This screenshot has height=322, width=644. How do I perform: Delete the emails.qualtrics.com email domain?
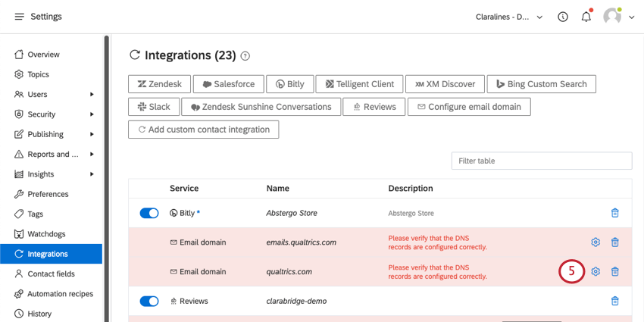[x=615, y=242]
